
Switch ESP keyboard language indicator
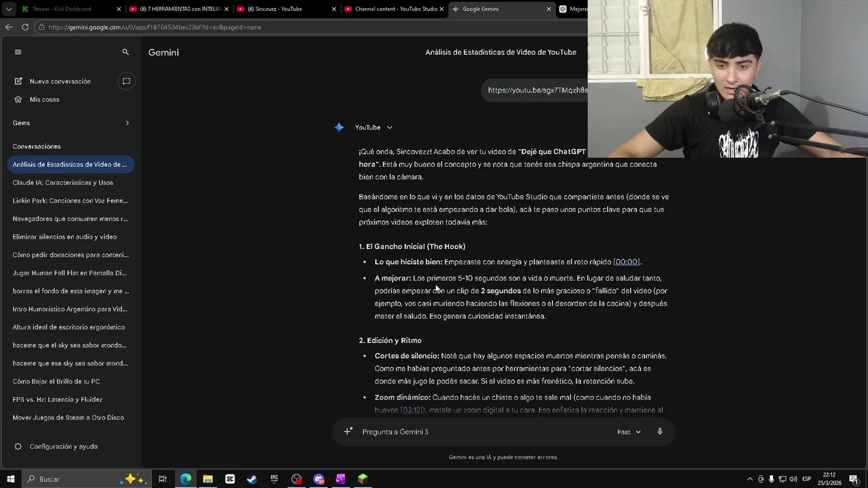(x=807, y=479)
